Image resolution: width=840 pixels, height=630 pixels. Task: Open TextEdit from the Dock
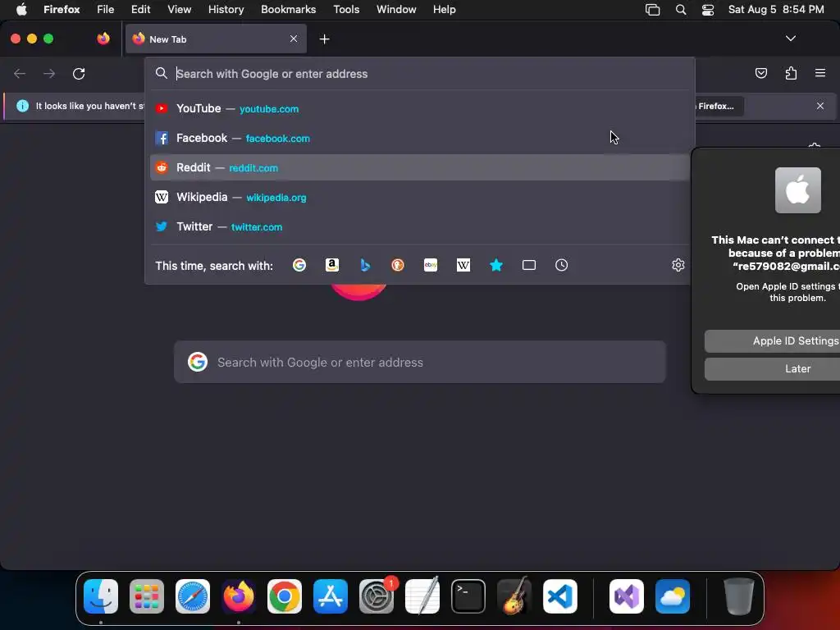tap(422, 596)
